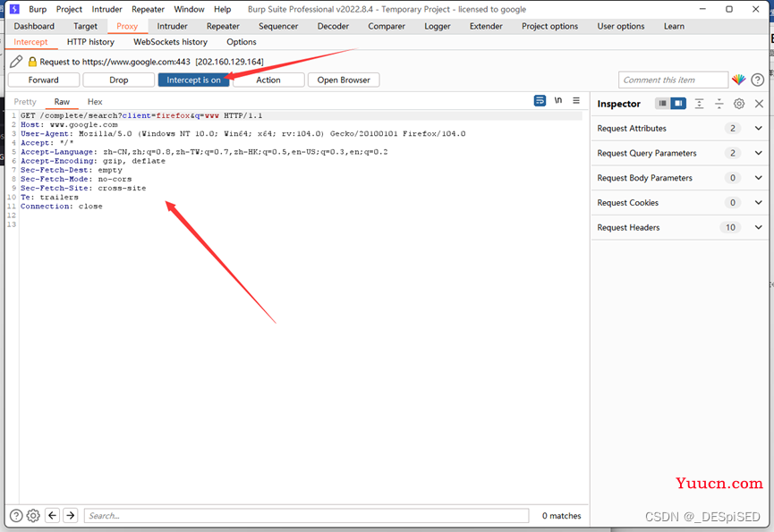Open search settings gear at bottom
Viewport: 774px width, 532px height.
coord(33,516)
